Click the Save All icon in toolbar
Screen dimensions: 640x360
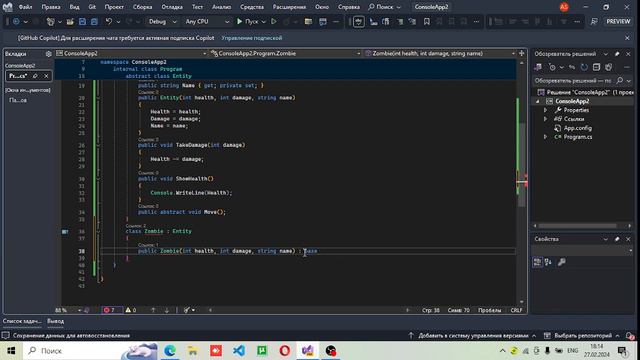[94, 22]
